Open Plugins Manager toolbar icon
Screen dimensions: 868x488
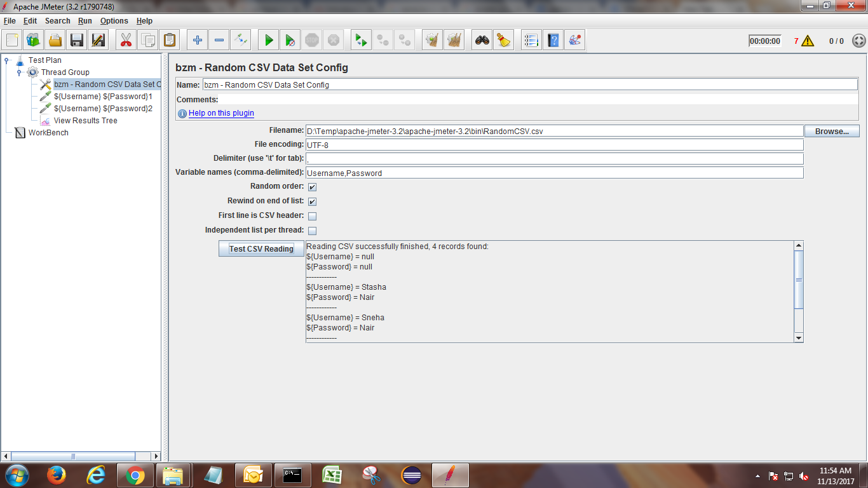575,40
